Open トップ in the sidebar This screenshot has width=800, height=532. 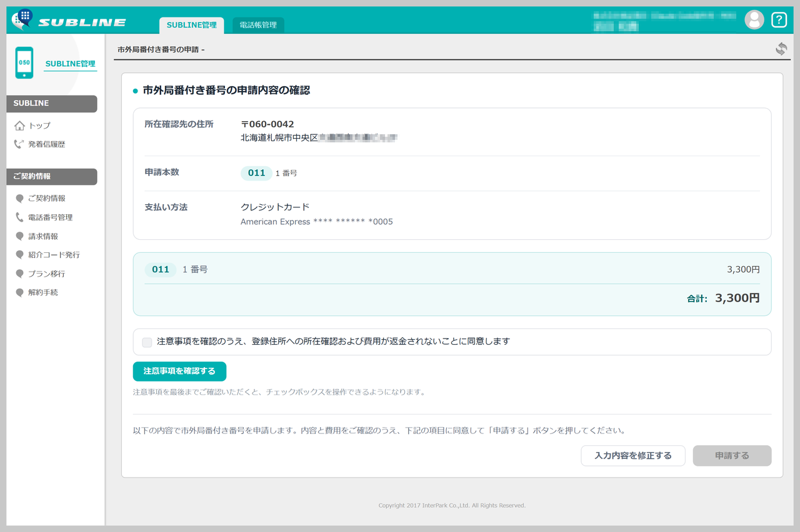click(39, 126)
